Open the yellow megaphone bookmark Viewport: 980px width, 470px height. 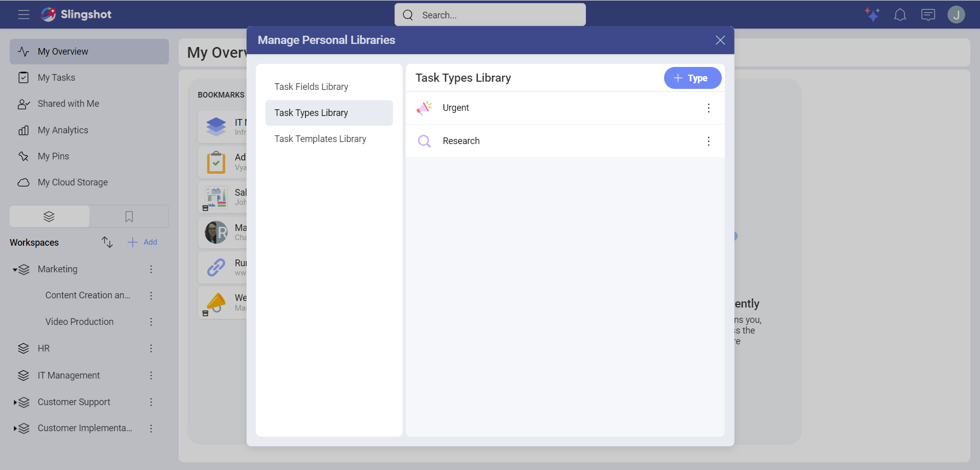click(x=216, y=302)
